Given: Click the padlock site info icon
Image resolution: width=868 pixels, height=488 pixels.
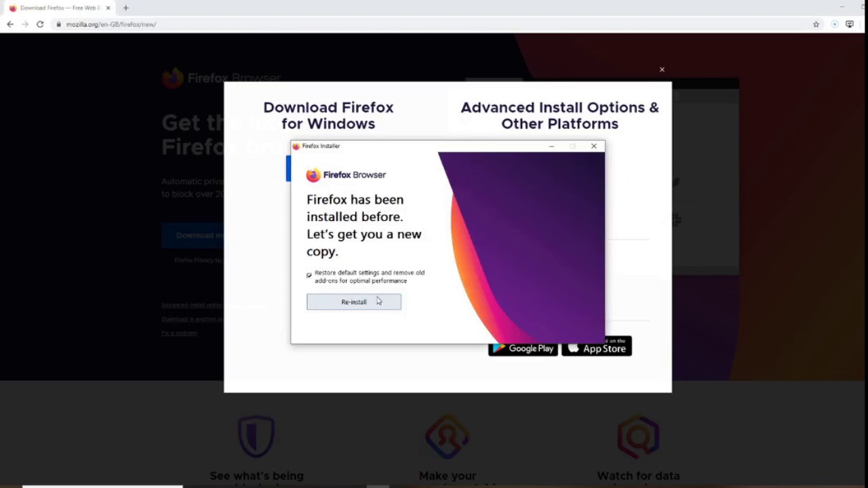Looking at the screenshot, I should (59, 24).
